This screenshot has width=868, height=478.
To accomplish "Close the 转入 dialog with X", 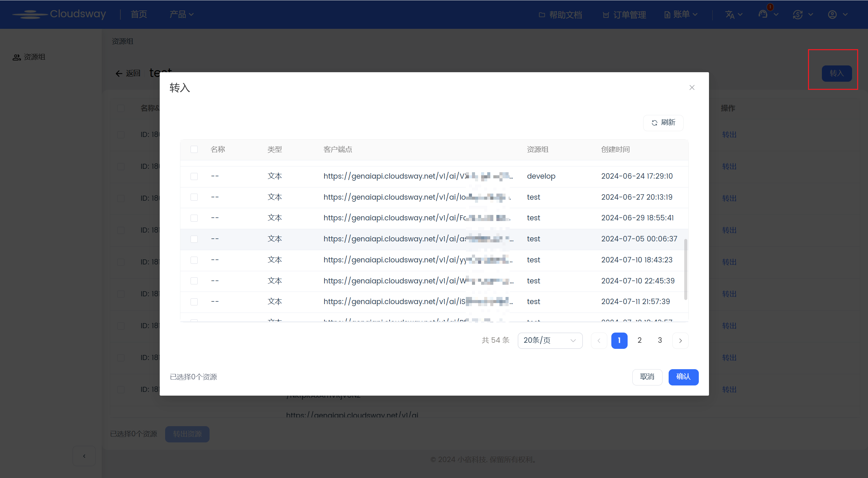I will [692, 87].
